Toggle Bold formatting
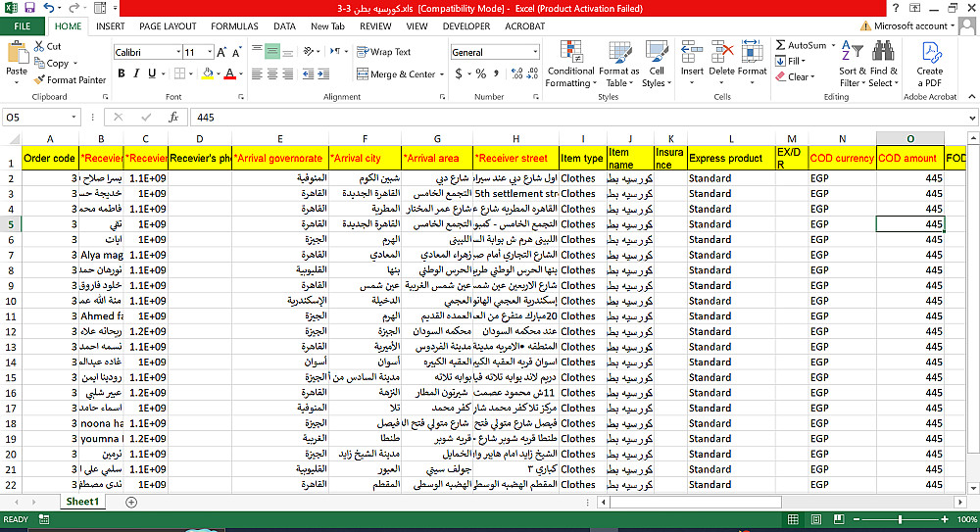Viewport: 980px width, 532px height. coord(122,73)
